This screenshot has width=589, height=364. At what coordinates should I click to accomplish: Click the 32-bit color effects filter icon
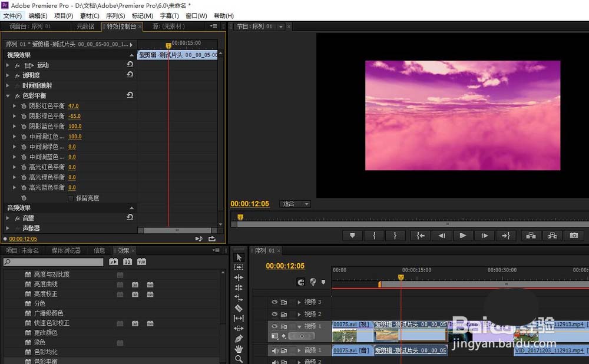click(127, 262)
